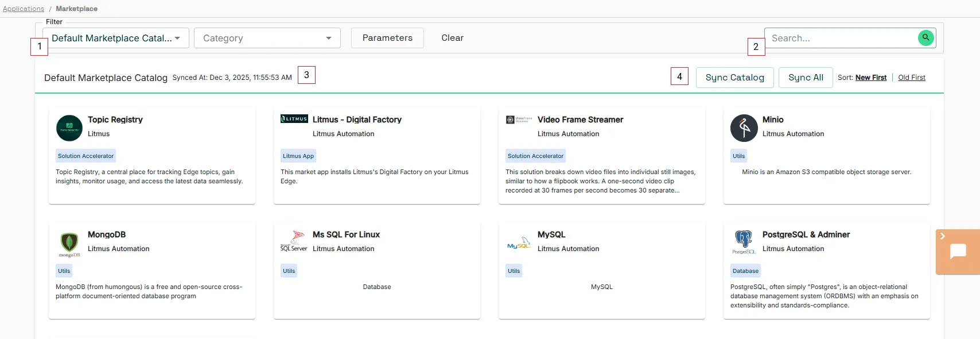Screen dimensions: 980x339
Task: Expand the Category dropdown
Action: [267, 38]
